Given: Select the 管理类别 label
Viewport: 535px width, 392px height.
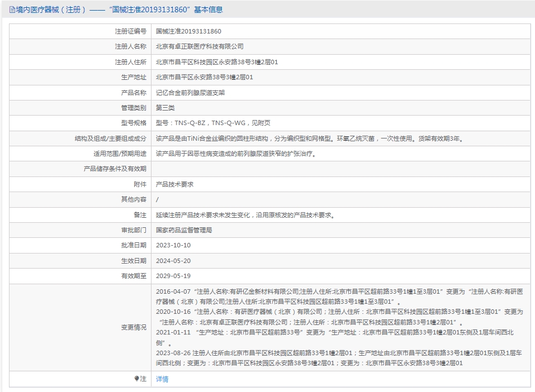Looking at the screenshot, I should tap(134, 108).
